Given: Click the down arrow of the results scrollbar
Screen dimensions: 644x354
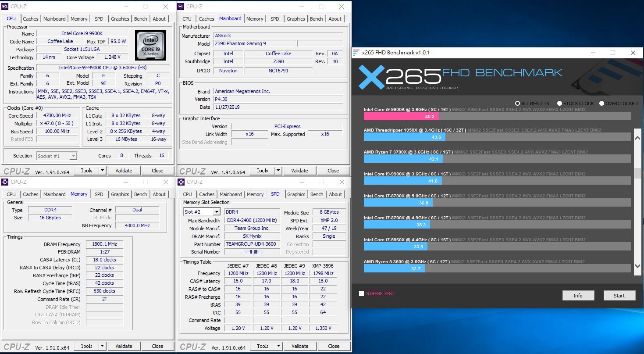Looking at the screenshot, I should point(637,266).
